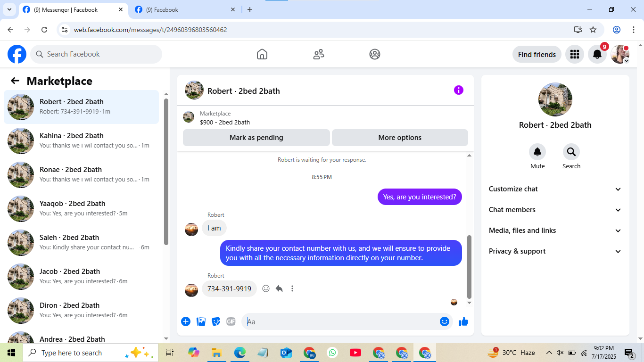Image resolution: width=644 pixels, height=362 pixels.
Task: Reload the browser page
Action: tap(44, 30)
